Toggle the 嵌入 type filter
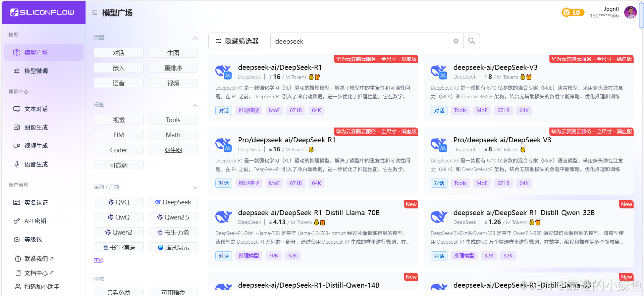 tap(119, 68)
